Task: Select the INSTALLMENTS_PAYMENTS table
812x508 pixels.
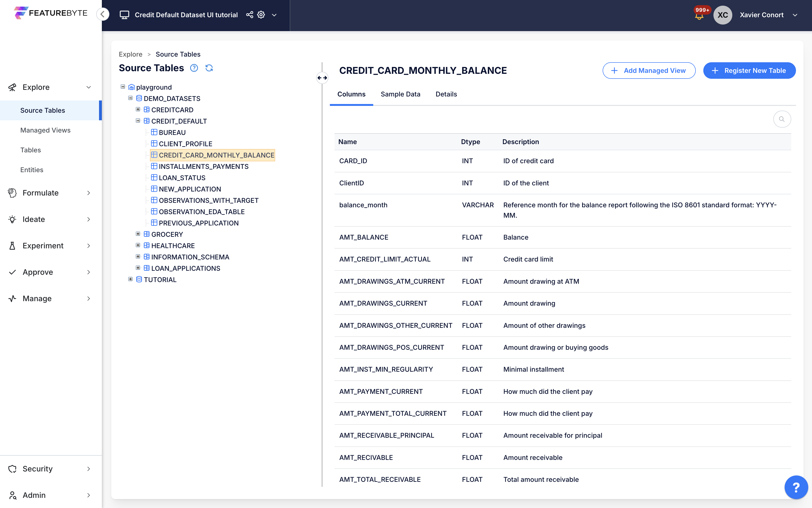Action: [203, 166]
